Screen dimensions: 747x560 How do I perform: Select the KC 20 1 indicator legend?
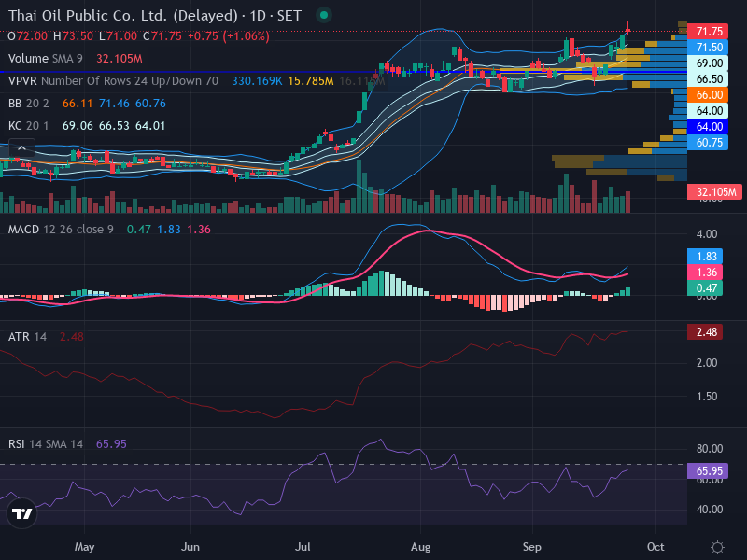(29, 126)
